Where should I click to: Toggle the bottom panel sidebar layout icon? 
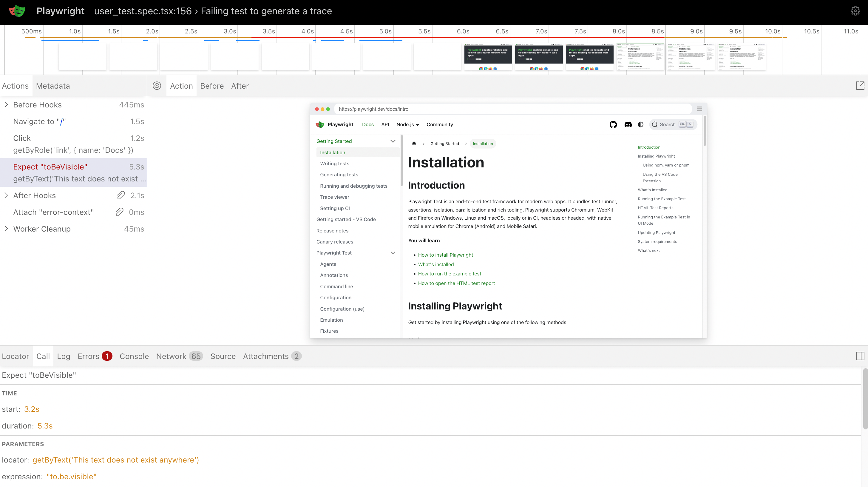coord(860,356)
